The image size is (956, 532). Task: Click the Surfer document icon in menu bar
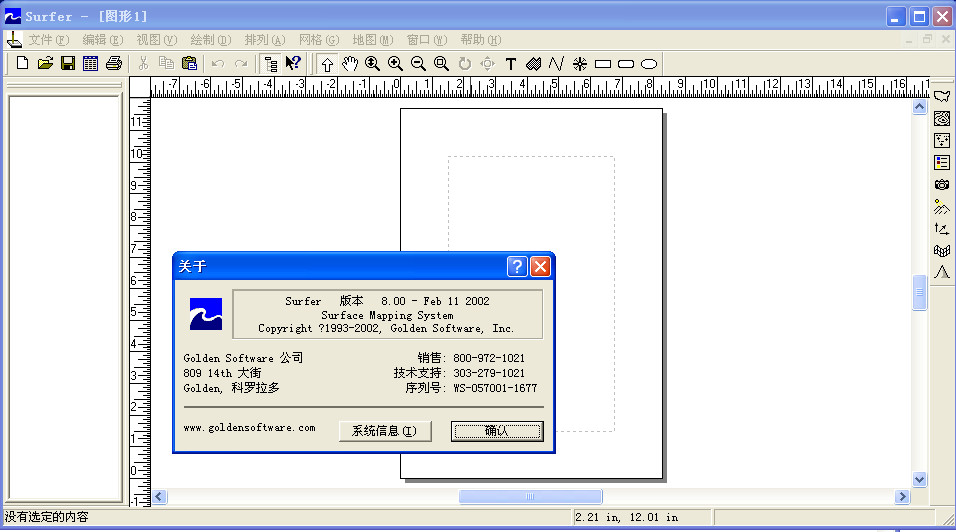14,40
